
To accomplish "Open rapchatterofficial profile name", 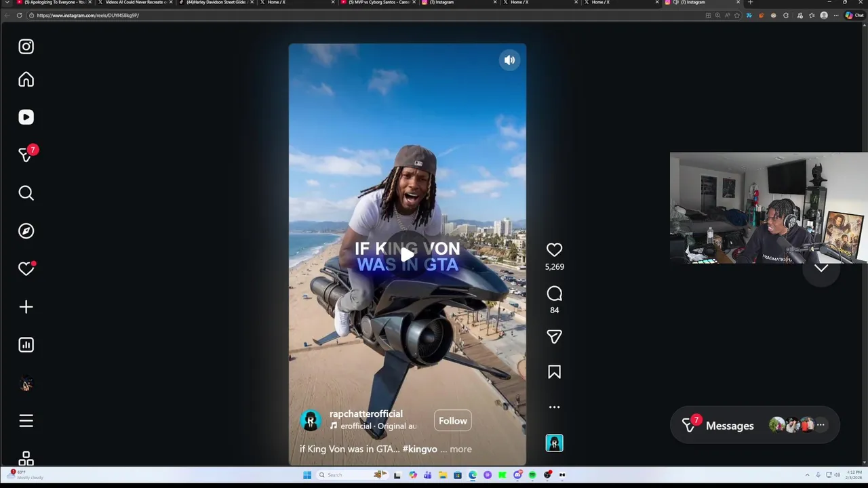I will [366, 413].
